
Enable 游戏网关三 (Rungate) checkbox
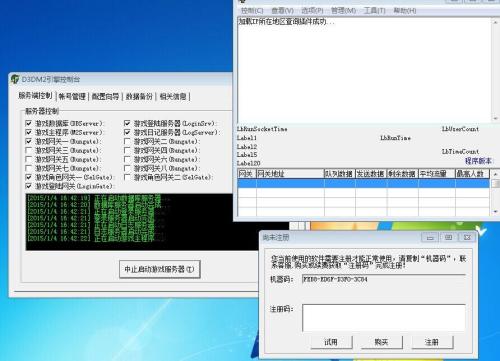coord(29,150)
